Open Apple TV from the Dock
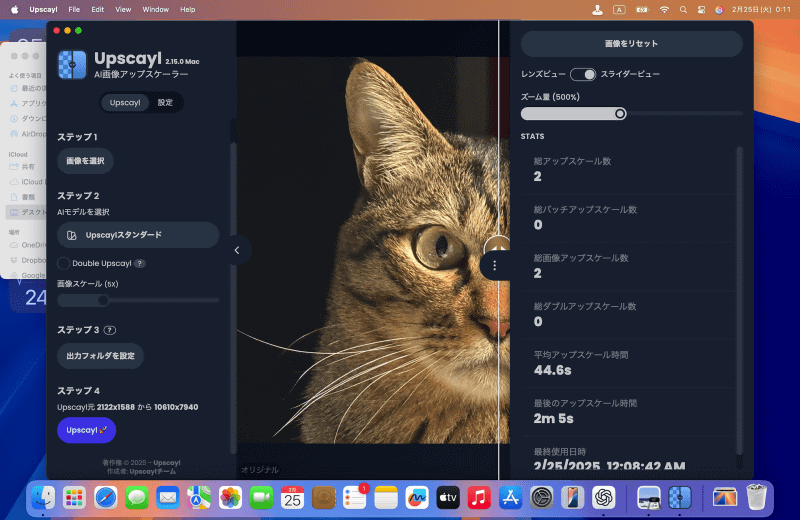Viewport: 800px width, 520px height. tap(448, 498)
